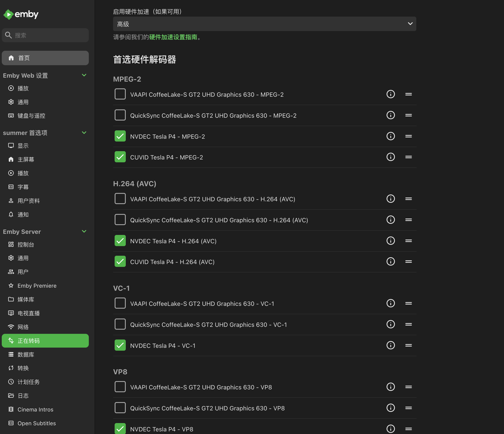The width and height of the screenshot is (504, 434).
Task: Enable VAAPI CoffeeLake-S H.264 (AVC) decoder
Action: 120,199
